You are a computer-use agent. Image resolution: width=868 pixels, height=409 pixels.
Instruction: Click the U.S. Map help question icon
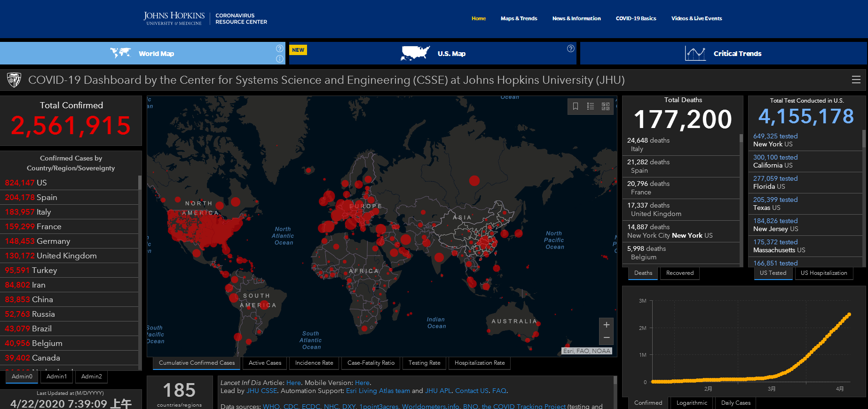(x=571, y=48)
